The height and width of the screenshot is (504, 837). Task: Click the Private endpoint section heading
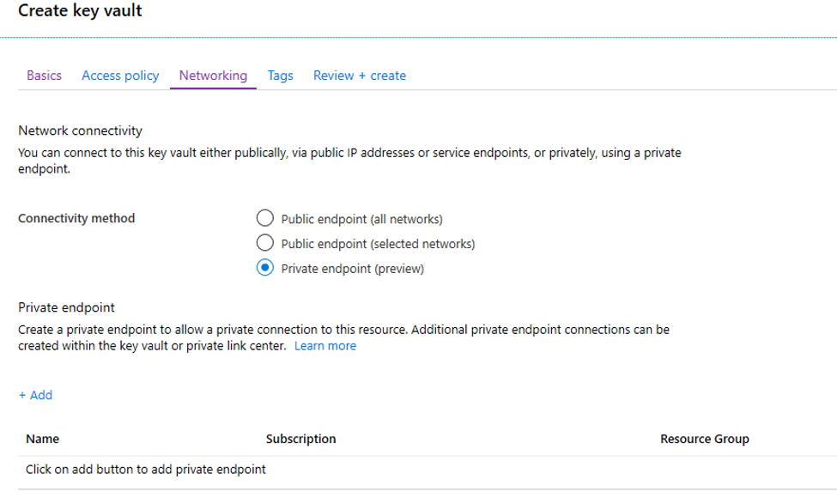click(x=66, y=307)
